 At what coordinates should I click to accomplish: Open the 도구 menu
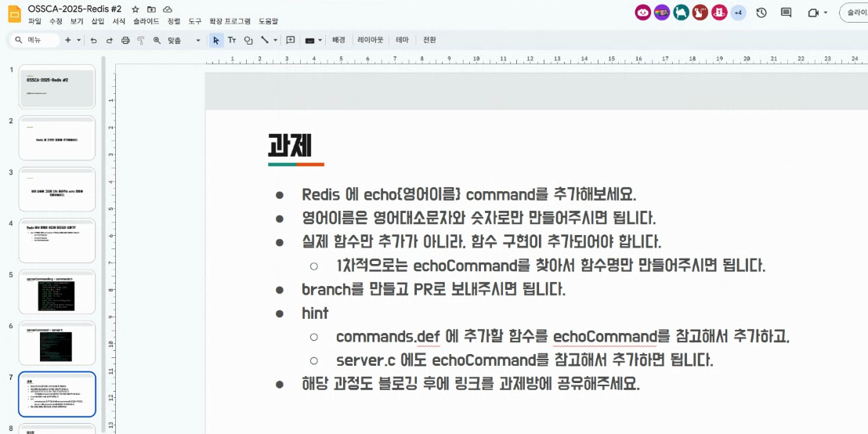click(195, 21)
